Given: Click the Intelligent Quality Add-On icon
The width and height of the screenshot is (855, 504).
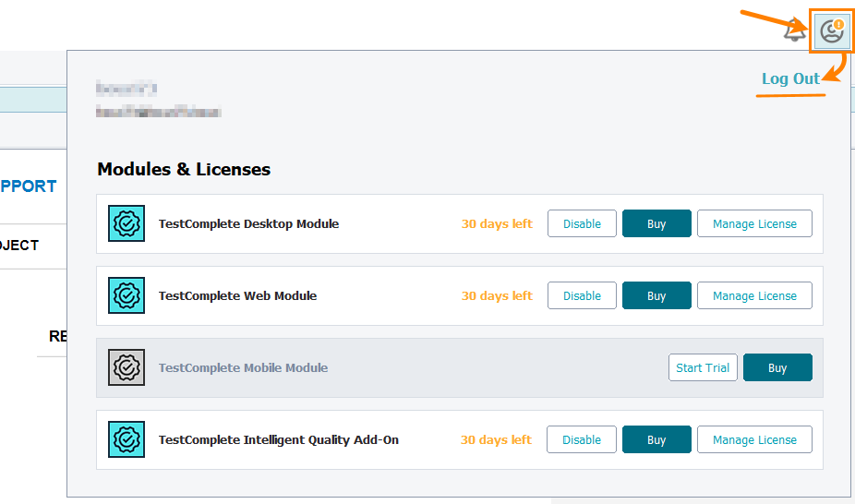Looking at the screenshot, I should [126, 440].
